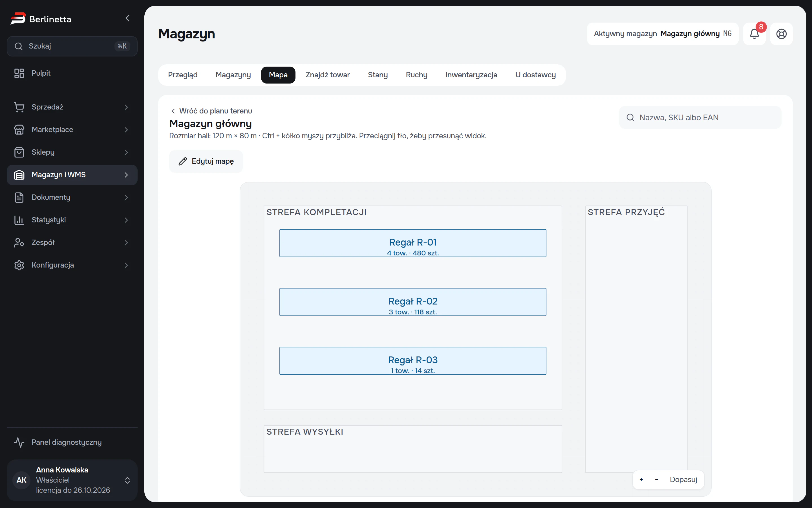Switch to the Magazyny tab
Viewport: 812px width, 508px height.
(233, 75)
